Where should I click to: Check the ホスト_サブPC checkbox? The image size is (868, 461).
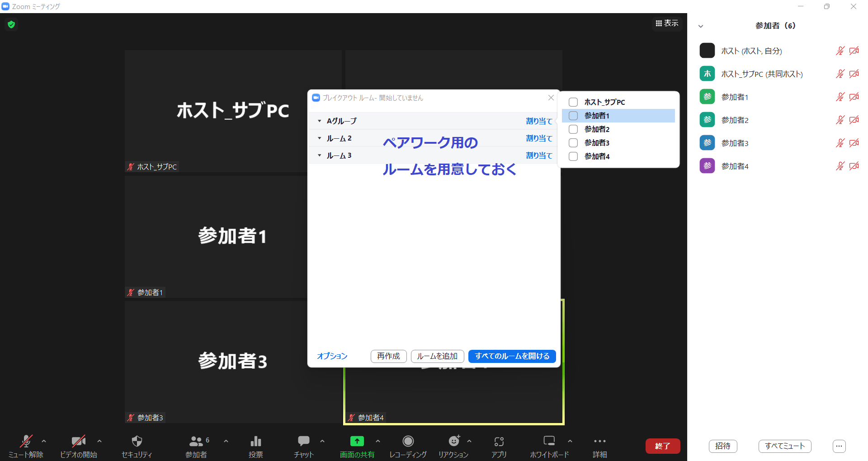(x=573, y=102)
